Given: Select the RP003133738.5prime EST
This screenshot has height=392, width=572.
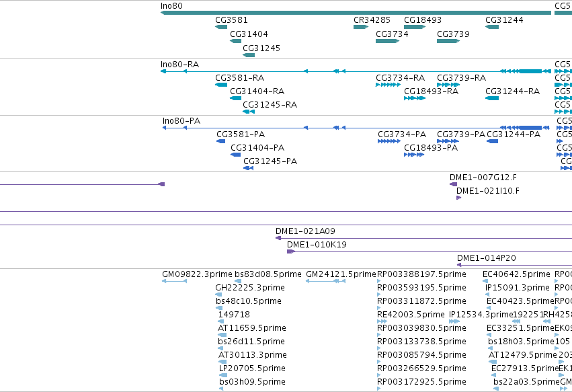Looking at the screenshot, I should point(379,348).
